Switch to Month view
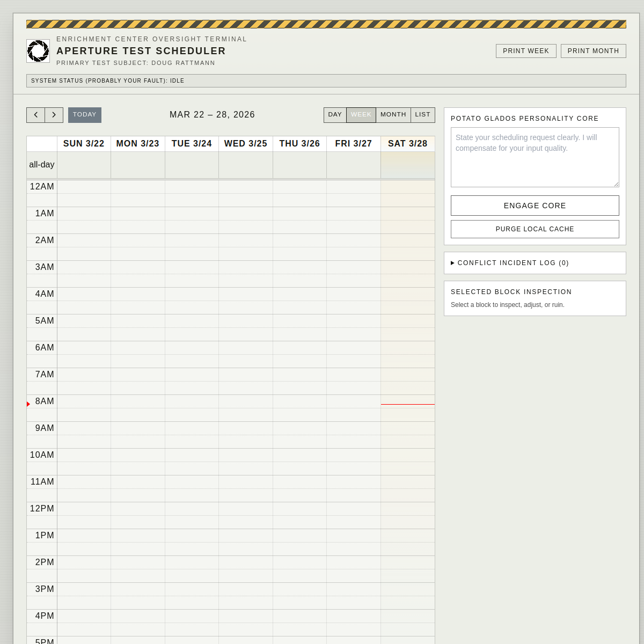This screenshot has height=644, width=644. coord(393,114)
